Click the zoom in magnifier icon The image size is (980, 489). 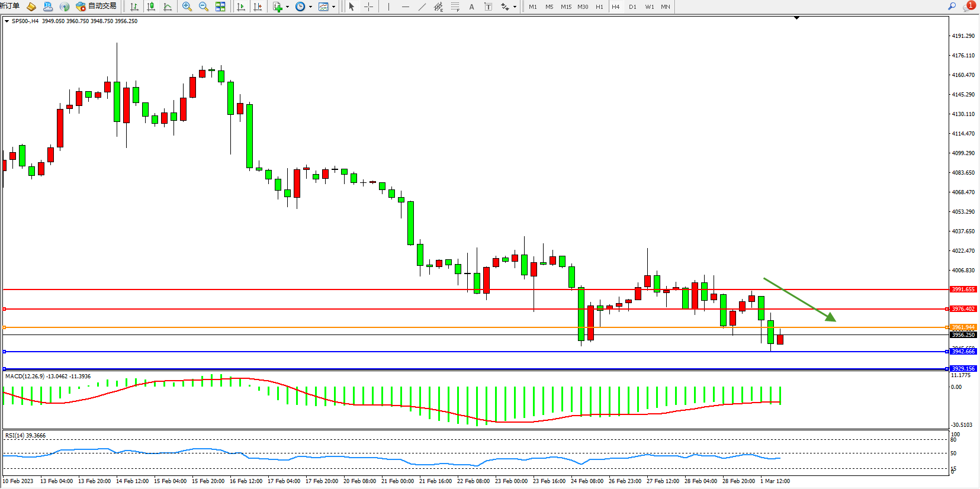coord(187,7)
